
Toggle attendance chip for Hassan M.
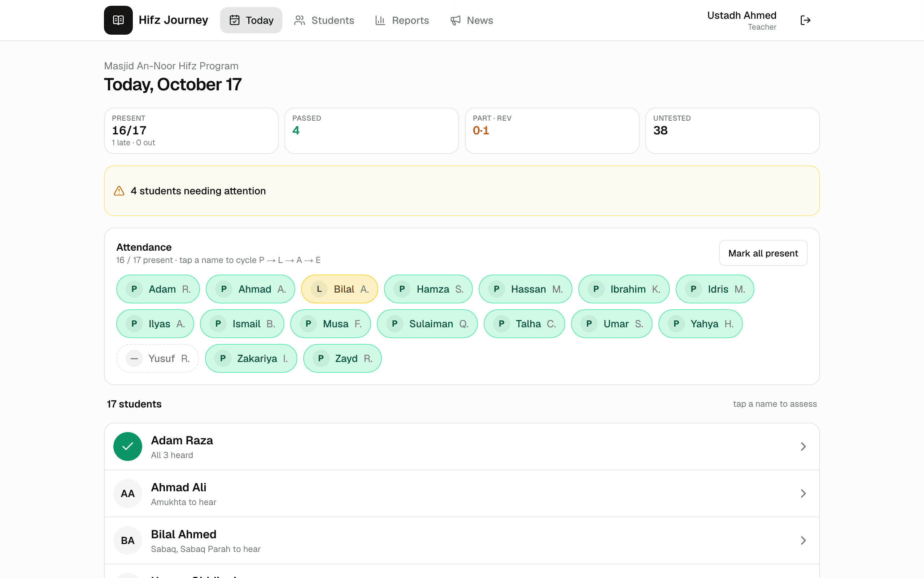(x=526, y=289)
